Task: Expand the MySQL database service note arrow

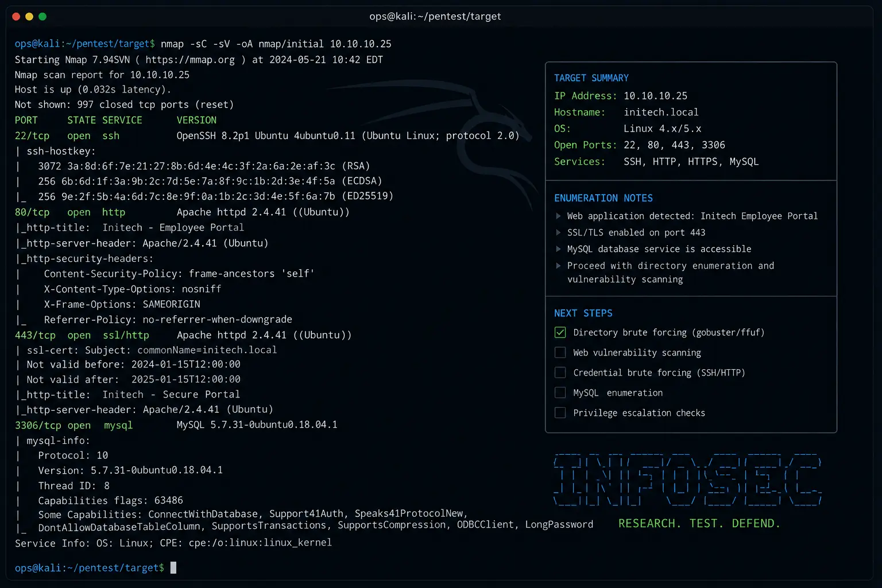Action: (x=558, y=249)
